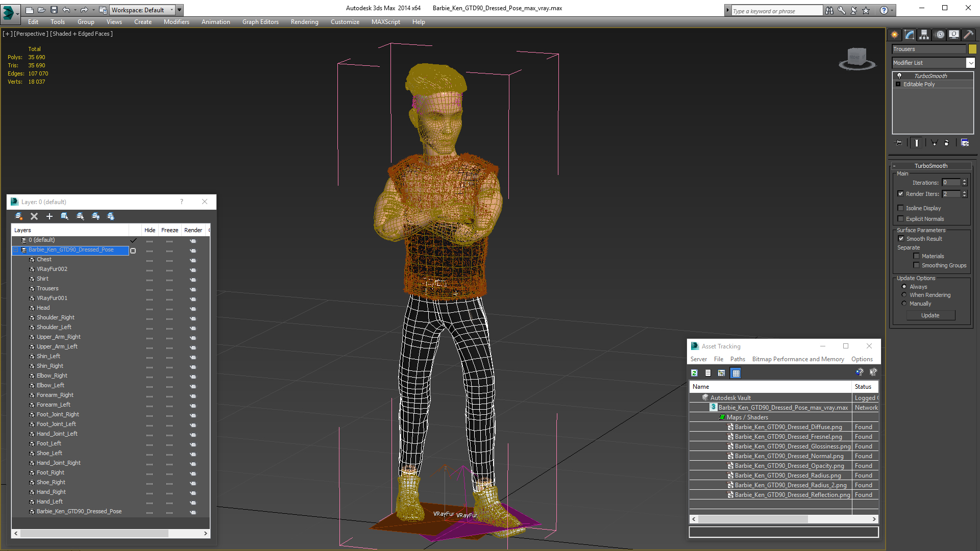This screenshot has width=980, height=551.
Task: Click Hide/Unhide All Layers icon
Action: click(x=95, y=216)
